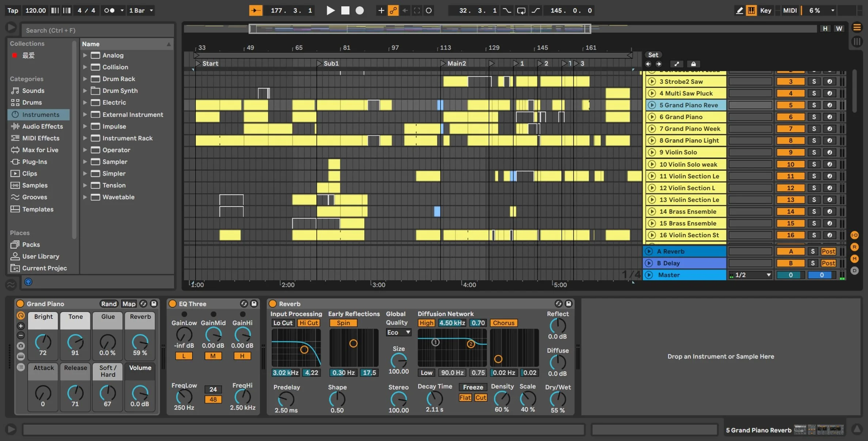Click the EQ Three hot-swap icon

(244, 304)
